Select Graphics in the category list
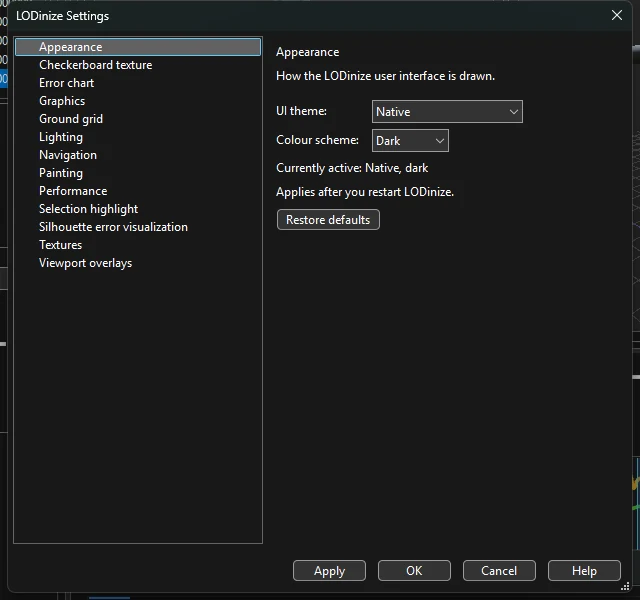The image size is (640, 600). (x=138, y=101)
